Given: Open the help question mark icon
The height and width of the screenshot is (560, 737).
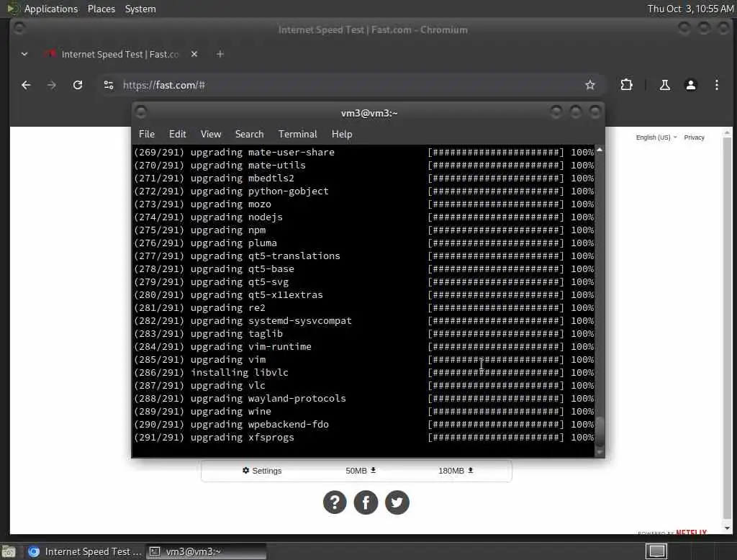Looking at the screenshot, I should pyautogui.click(x=335, y=502).
